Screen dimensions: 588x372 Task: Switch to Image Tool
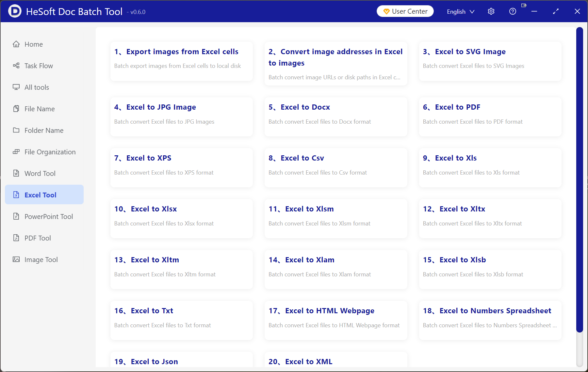(44, 259)
